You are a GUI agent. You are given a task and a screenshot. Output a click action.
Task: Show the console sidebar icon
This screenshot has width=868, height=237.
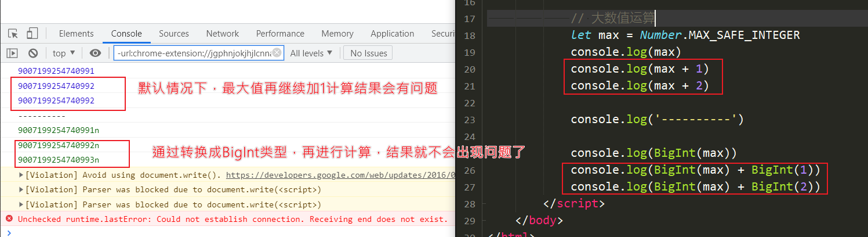[x=12, y=53]
